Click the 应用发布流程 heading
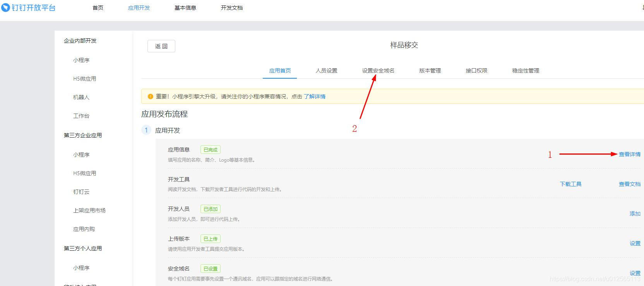644x286 pixels. point(164,114)
